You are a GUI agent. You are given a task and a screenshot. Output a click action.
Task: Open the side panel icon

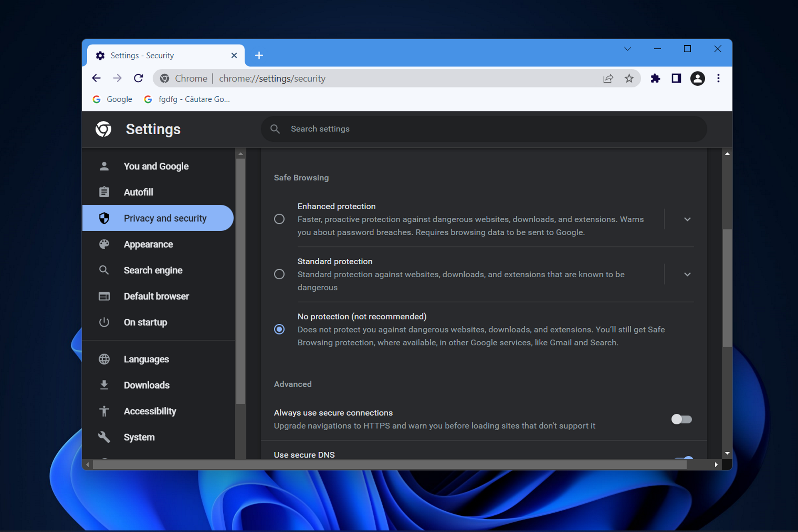tap(676, 78)
